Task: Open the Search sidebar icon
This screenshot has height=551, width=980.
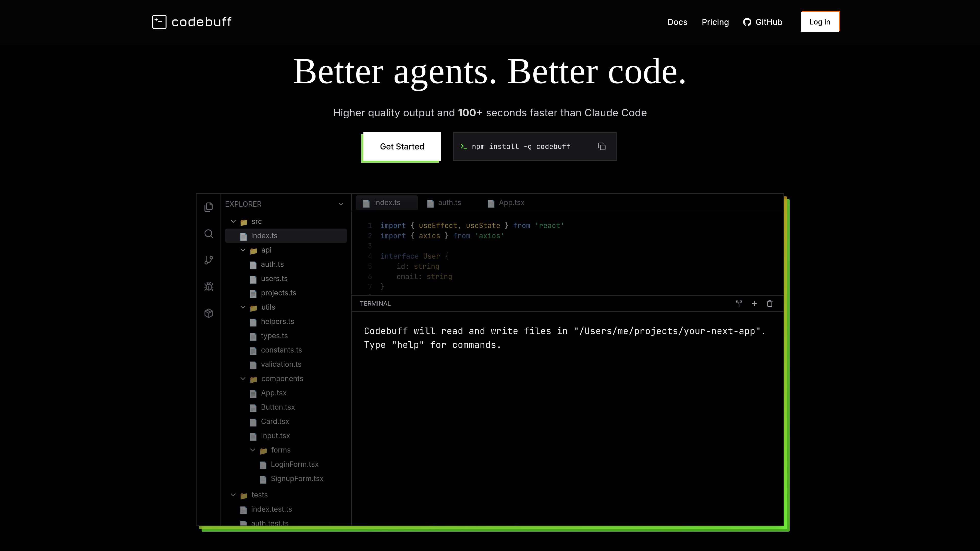Action: tap(209, 233)
